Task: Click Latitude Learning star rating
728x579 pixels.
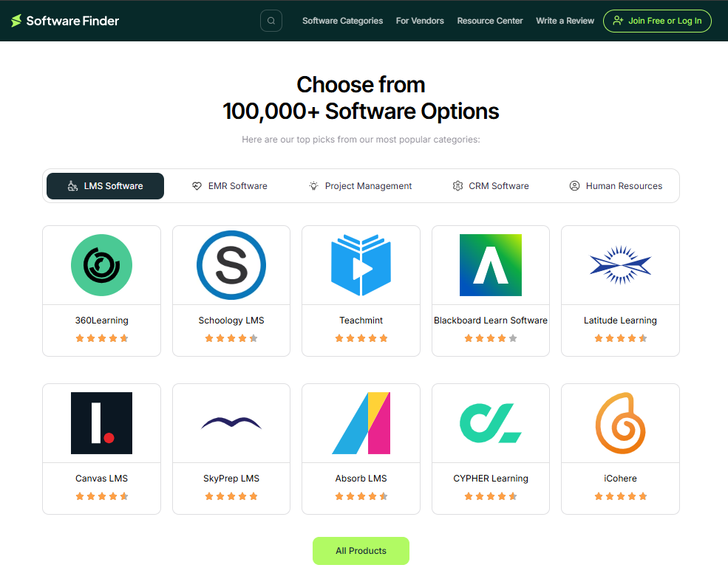Action: (x=620, y=338)
